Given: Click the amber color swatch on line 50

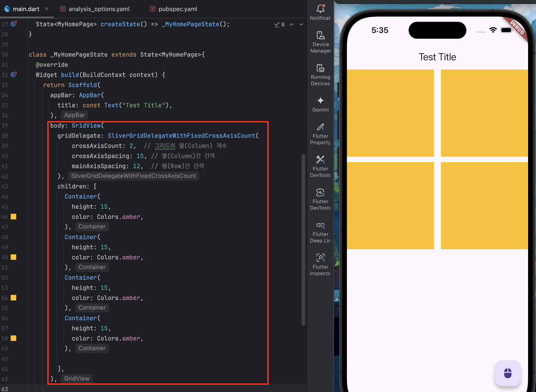Looking at the screenshot, I should click(x=13, y=257).
